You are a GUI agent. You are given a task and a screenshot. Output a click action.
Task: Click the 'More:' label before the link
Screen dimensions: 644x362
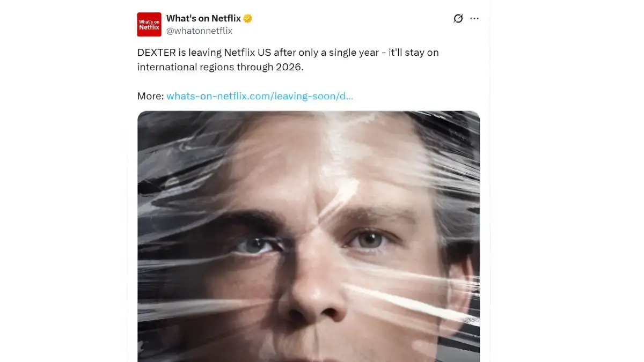[150, 96]
